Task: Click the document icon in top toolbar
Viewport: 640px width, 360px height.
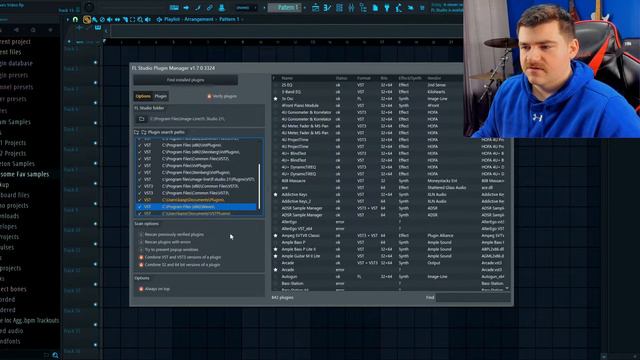Action: click(375, 8)
